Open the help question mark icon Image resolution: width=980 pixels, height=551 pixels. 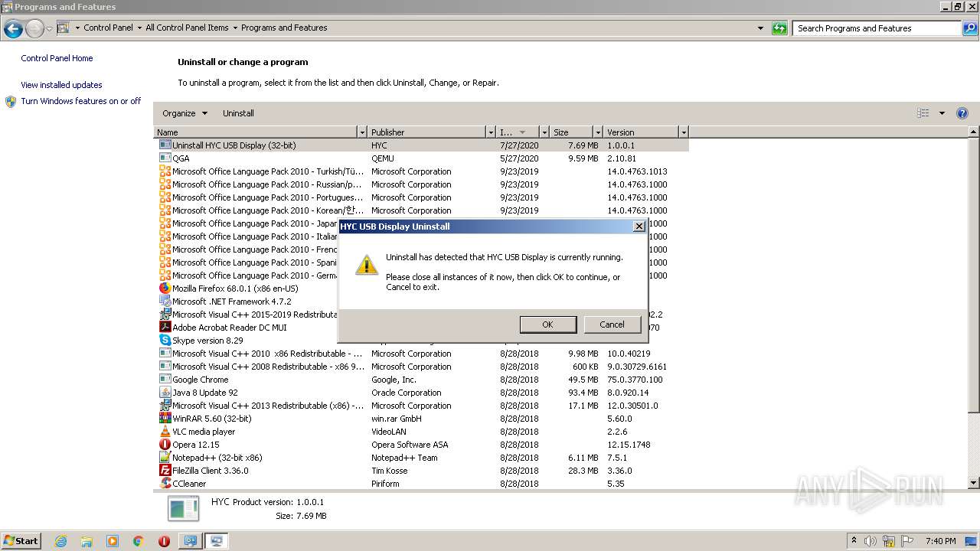coord(962,113)
